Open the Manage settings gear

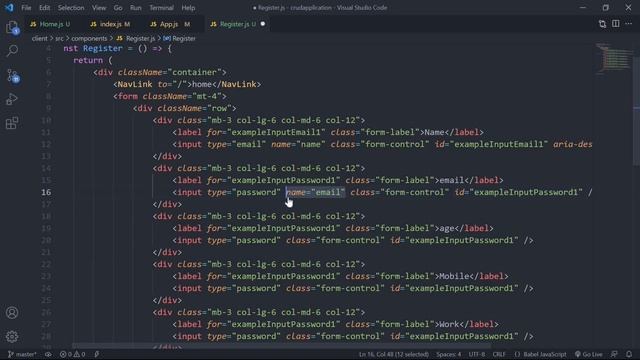[x=12, y=336]
